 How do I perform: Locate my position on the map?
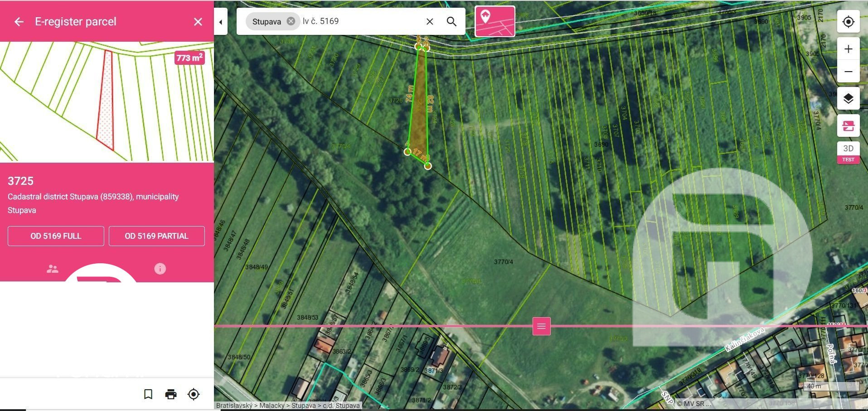[848, 22]
